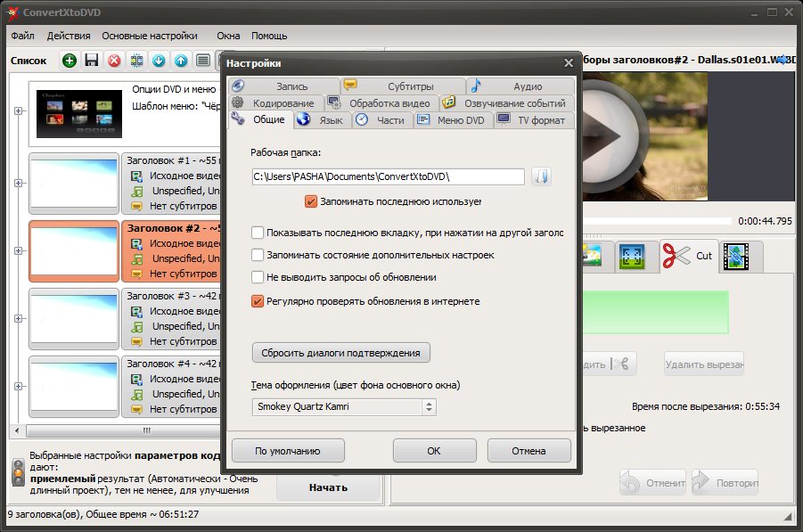Open the Smokey Quartz Kamri theme dropdown
Screen dimensions: 803x532
344,407
